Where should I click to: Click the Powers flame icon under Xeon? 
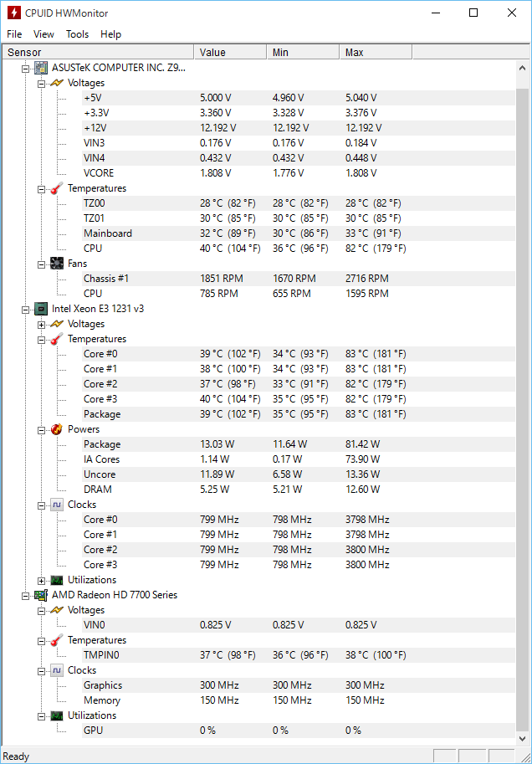[57, 429]
